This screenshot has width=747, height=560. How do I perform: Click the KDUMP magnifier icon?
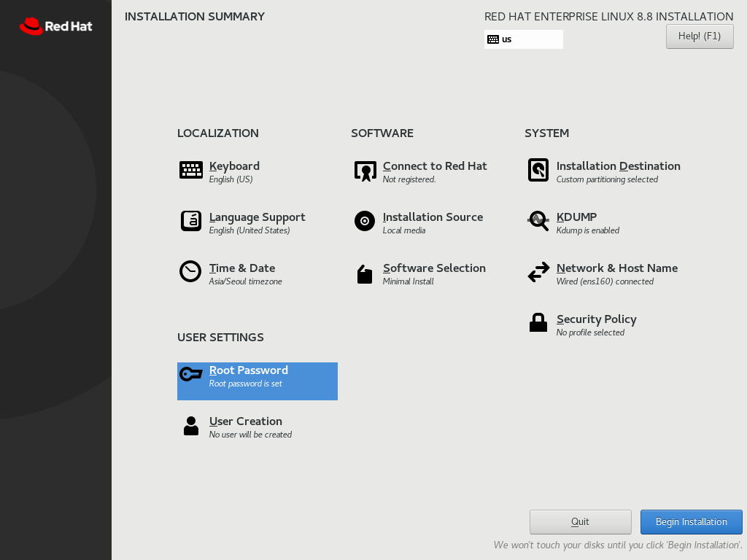click(538, 221)
